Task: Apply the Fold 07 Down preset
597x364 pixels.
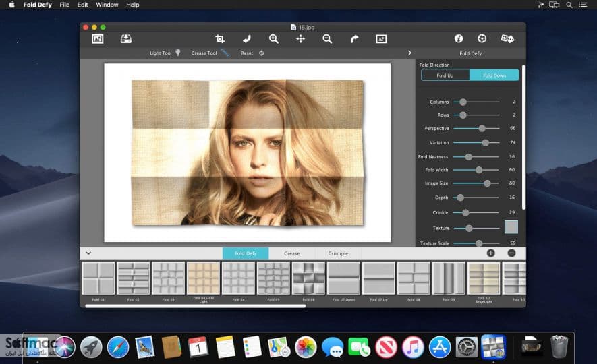Action: click(343, 278)
